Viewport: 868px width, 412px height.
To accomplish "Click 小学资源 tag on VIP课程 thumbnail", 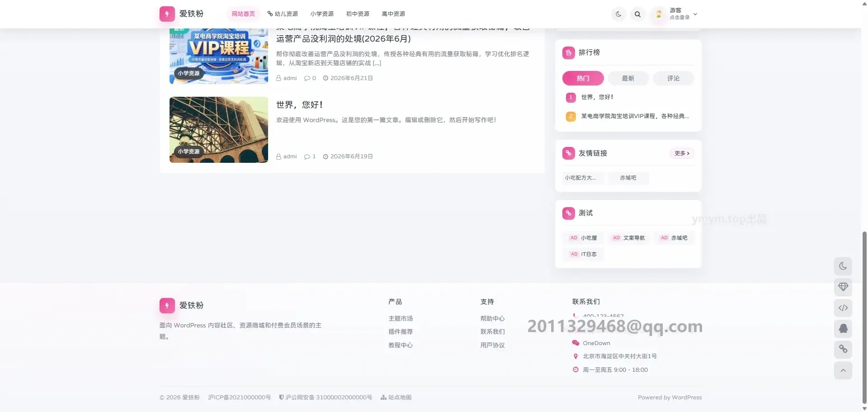I will (189, 73).
